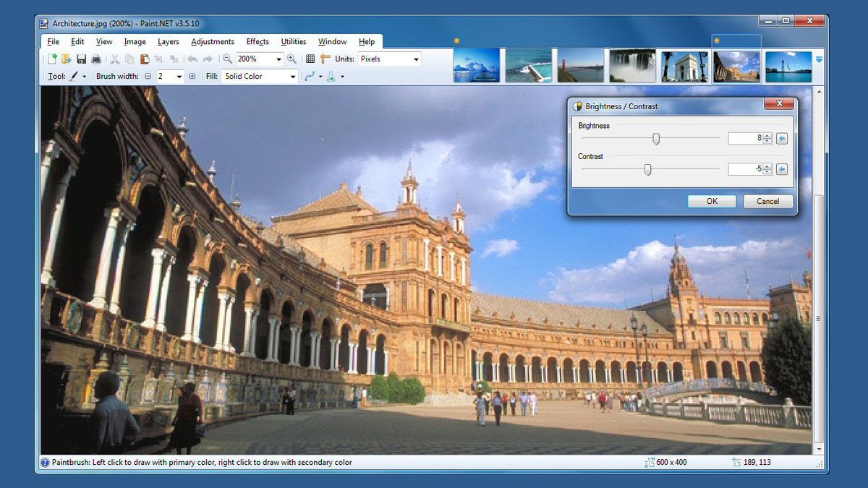Increase Brightness value with the up stepper
868x488 pixels.
767,135
